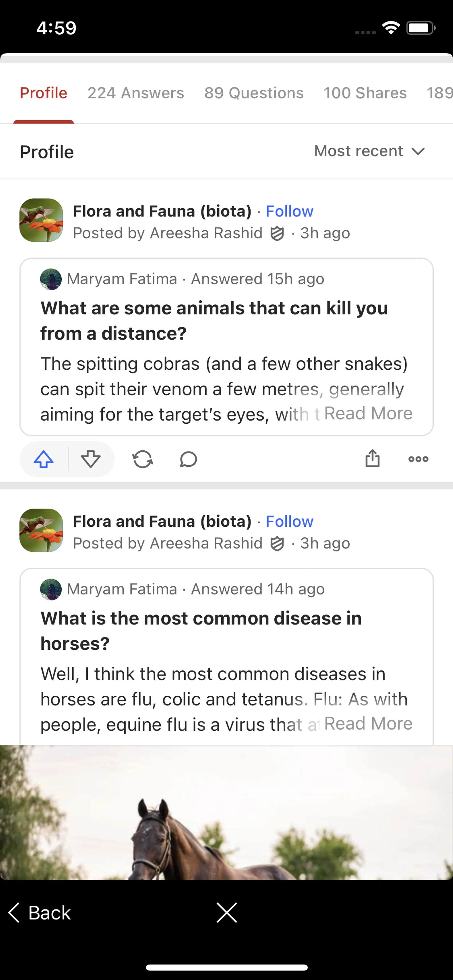The height and width of the screenshot is (980, 453).
Task: Expand the horse disease answer with Read More
Action: 368,724
